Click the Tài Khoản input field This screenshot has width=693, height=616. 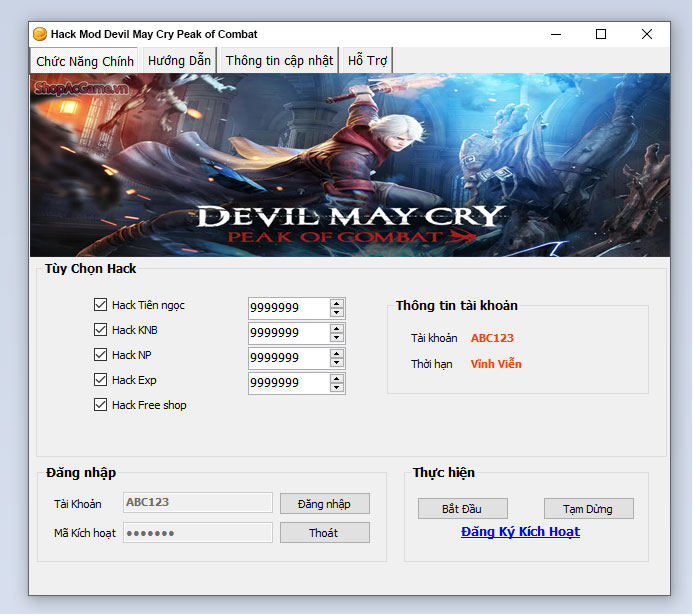198,502
